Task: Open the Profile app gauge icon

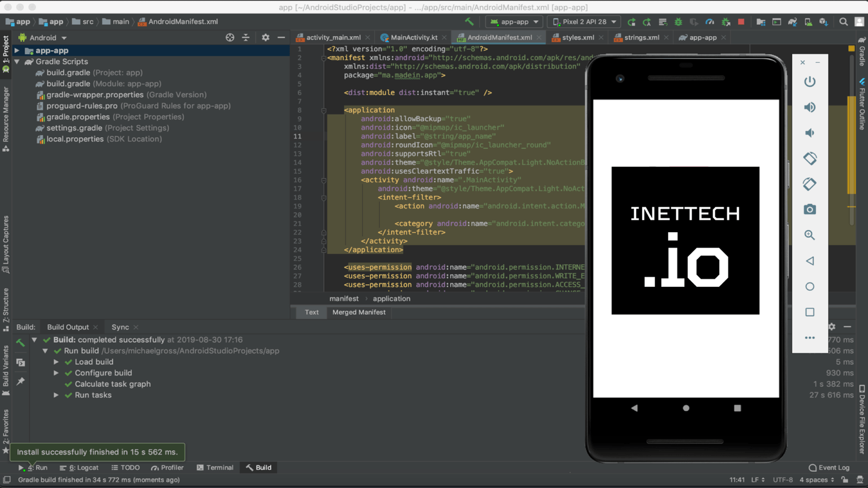Action: 710,22
